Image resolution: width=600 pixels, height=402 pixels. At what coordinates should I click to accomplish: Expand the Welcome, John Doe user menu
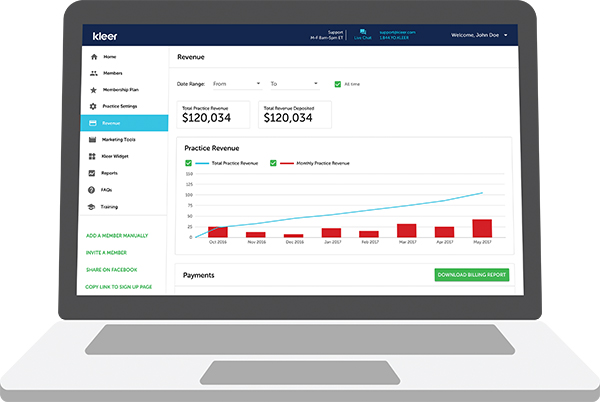pos(477,35)
